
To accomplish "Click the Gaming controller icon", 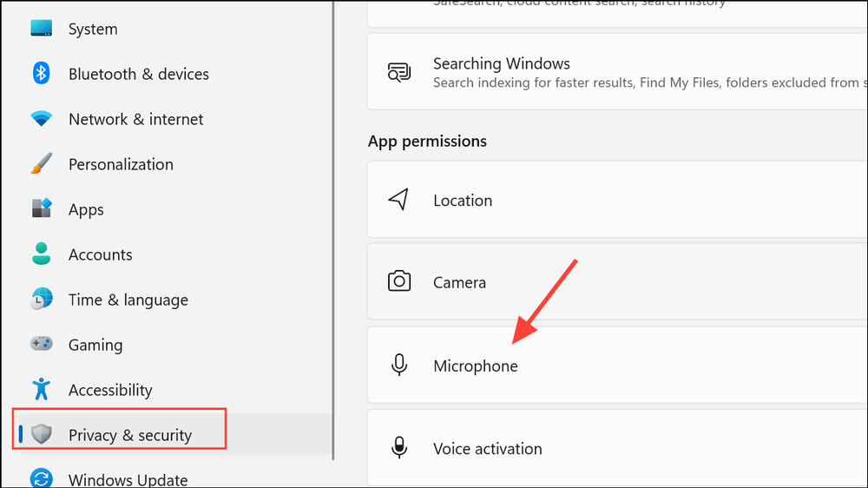I will pos(42,344).
